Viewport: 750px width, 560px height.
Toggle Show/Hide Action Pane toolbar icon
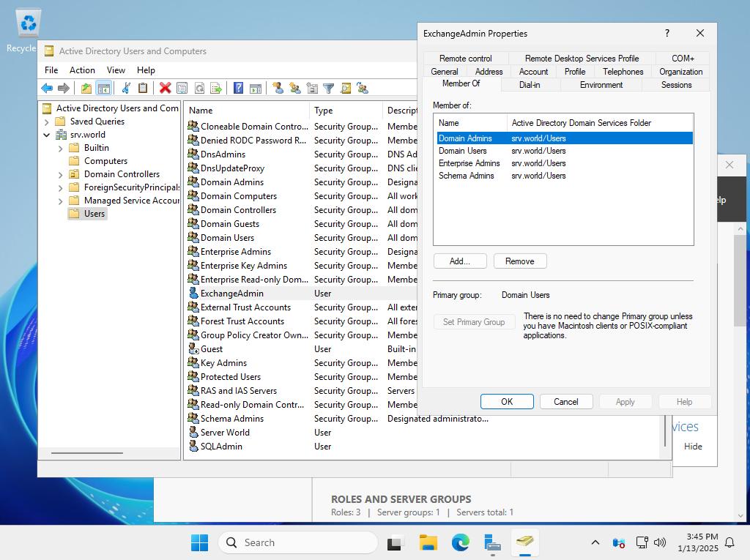256,88
